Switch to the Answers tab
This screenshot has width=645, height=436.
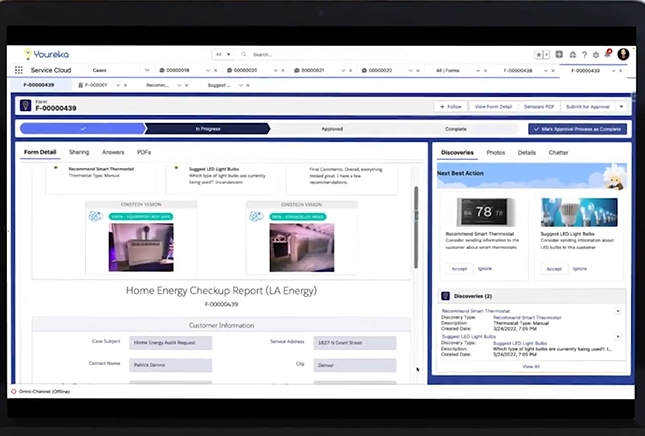point(113,152)
